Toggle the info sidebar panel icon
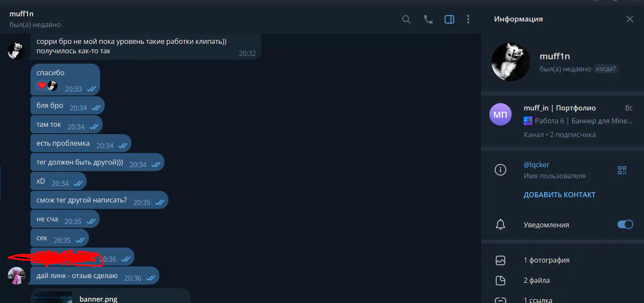644x303 pixels. pyautogui.click(x=449, y=19)
